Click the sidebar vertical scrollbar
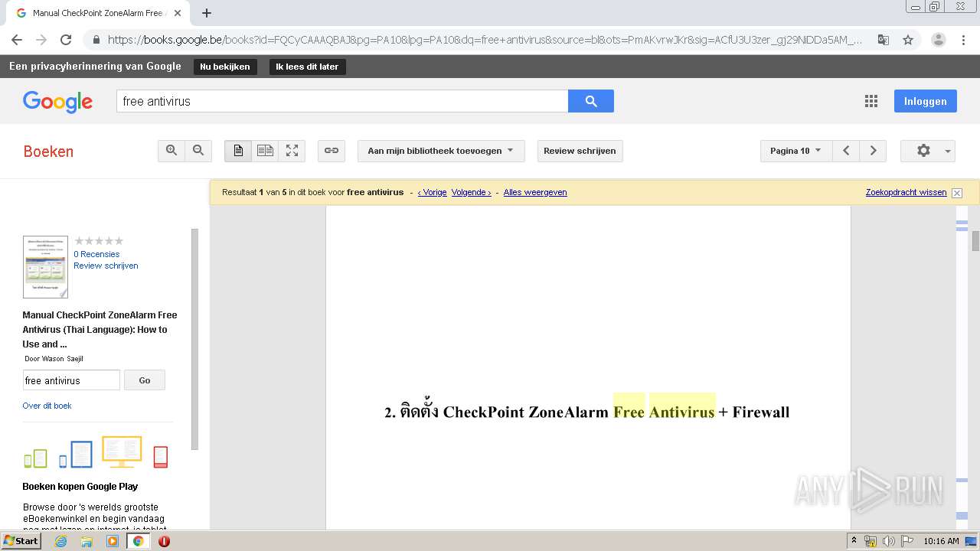Screen dimensions: 980x551 [x=194, y=339]
